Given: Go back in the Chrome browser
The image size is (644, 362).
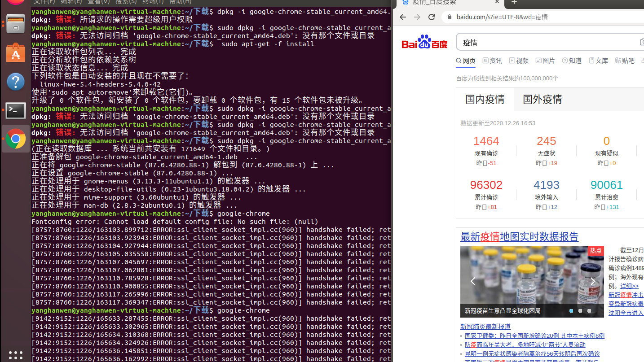Looking at the screenshot, I should (403, 17).
